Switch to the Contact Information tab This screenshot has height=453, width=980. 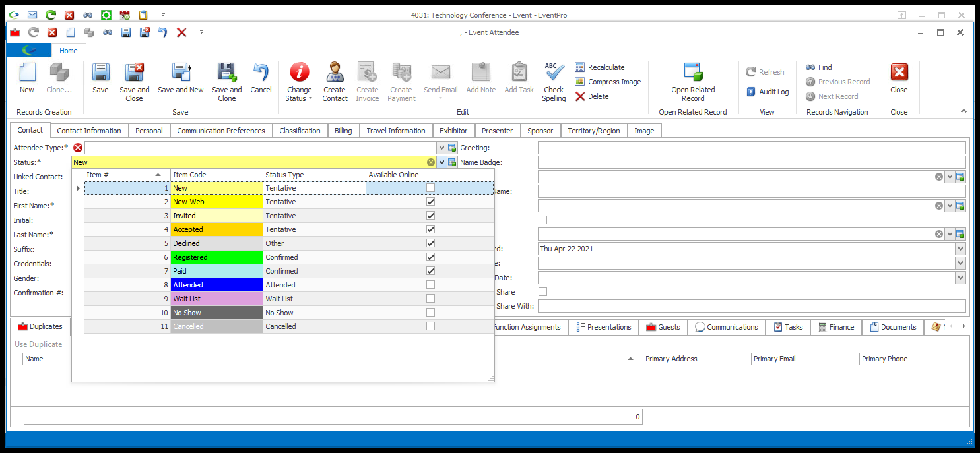pyautogui.click(x=89, y=131)
